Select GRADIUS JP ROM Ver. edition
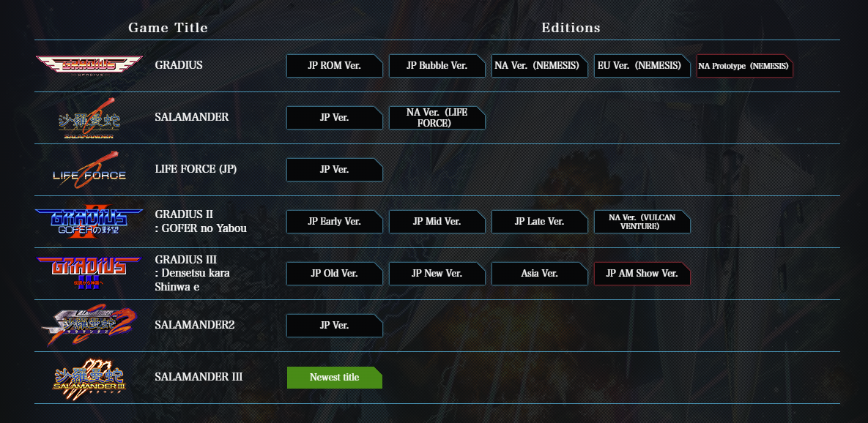 point(334,66)
